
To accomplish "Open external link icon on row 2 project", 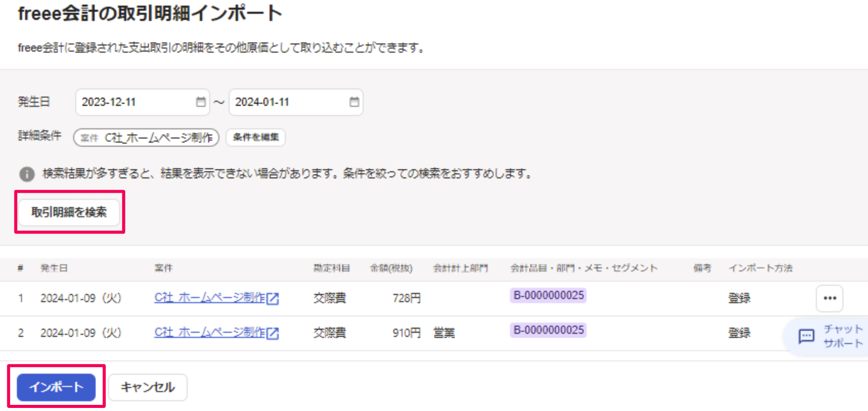I will click(x=273, y=333).
